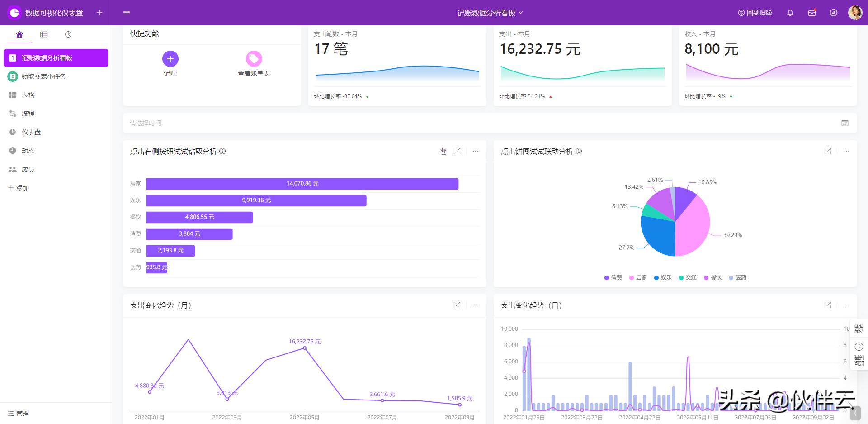Toggle 娱乐 legend item in pie chart
The image size is (868, 424).
click(663, 277)
